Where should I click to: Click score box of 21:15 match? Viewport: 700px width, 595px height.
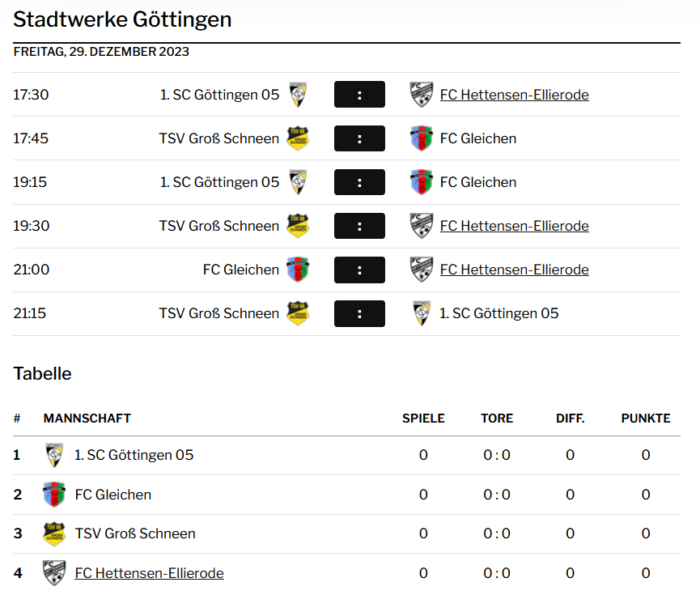359,313
